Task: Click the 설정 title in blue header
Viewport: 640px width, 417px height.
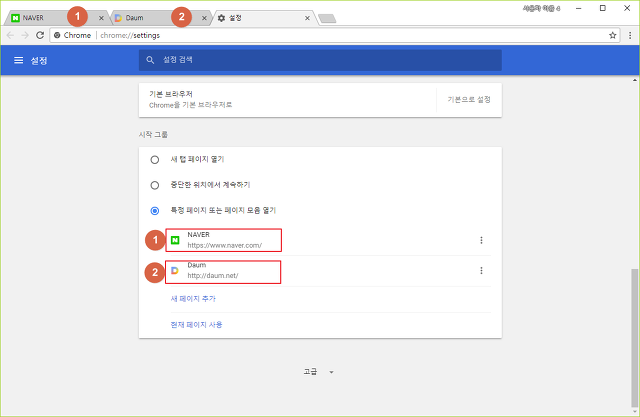Action: (x=39, y=60)
